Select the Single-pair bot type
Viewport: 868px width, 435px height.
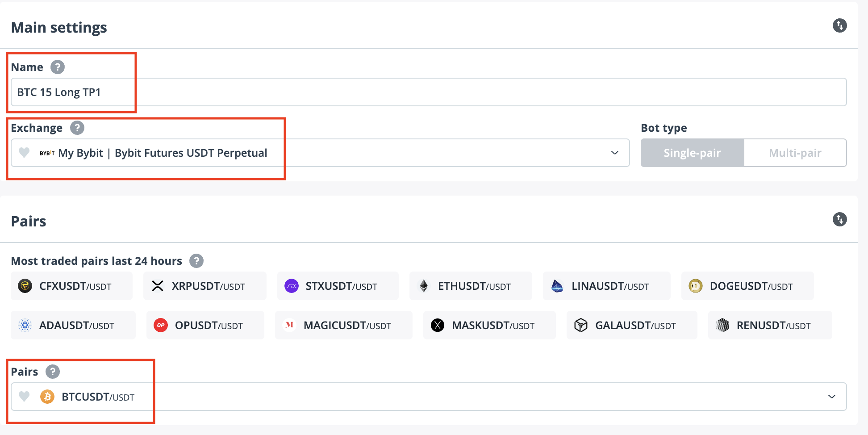click(692, 153)
